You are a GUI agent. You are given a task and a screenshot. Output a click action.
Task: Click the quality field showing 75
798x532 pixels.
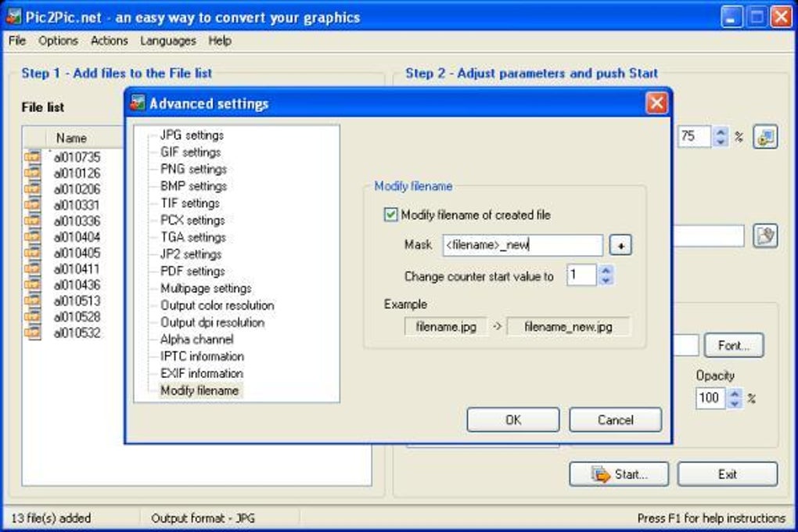693,136
